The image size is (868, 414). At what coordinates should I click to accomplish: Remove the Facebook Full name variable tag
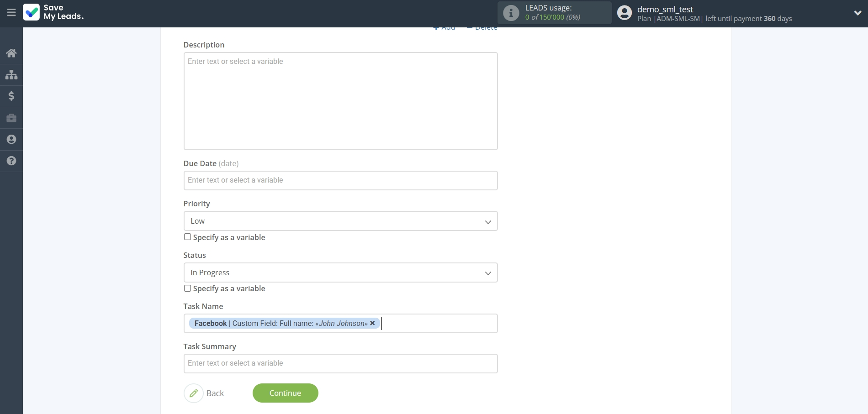[x=372, y=323]
